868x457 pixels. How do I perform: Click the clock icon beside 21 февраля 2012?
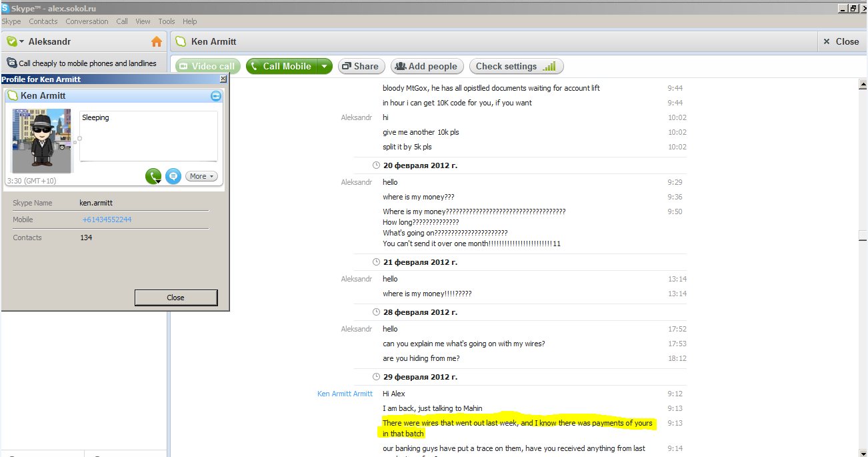tap(376, 262)
